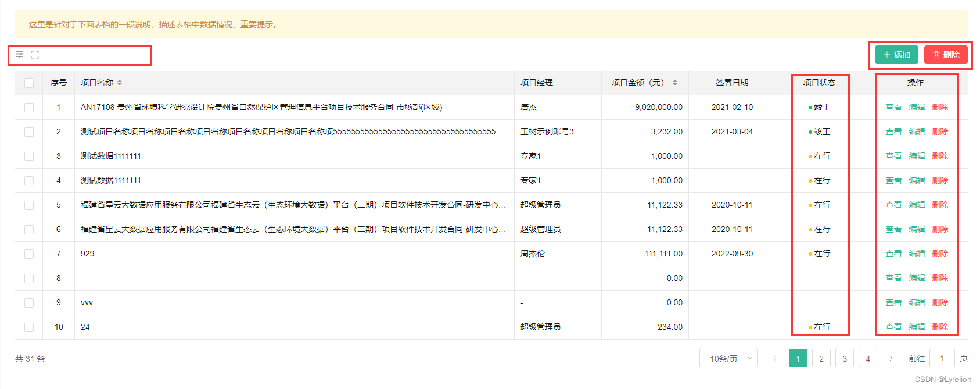Screen dimensions: 980x389
Task: Edit row 3 with the 编辑 link
Action: click(917, 156)
